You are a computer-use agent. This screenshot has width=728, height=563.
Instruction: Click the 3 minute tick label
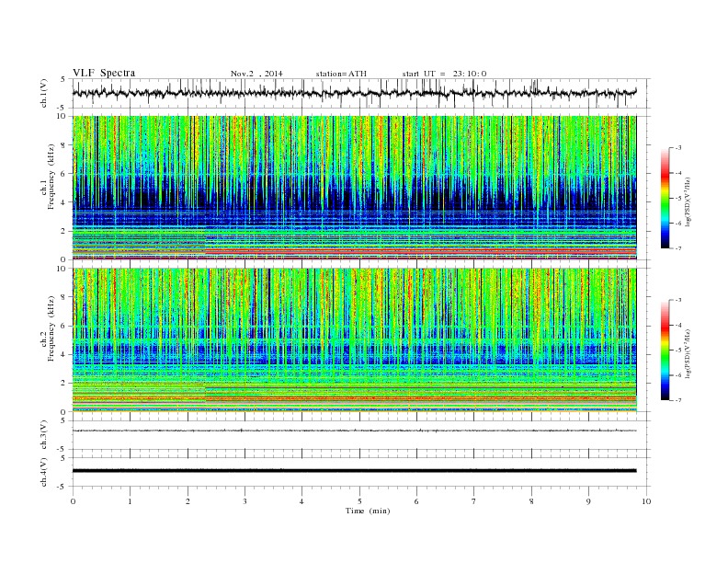(245, 501)
